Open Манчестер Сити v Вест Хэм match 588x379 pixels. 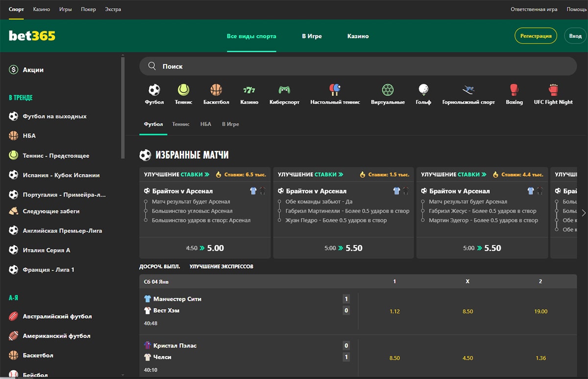(249, 311)
